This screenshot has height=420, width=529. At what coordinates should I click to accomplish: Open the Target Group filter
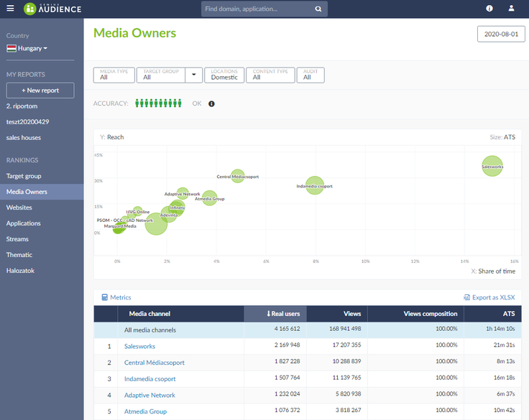click(161, 75)
